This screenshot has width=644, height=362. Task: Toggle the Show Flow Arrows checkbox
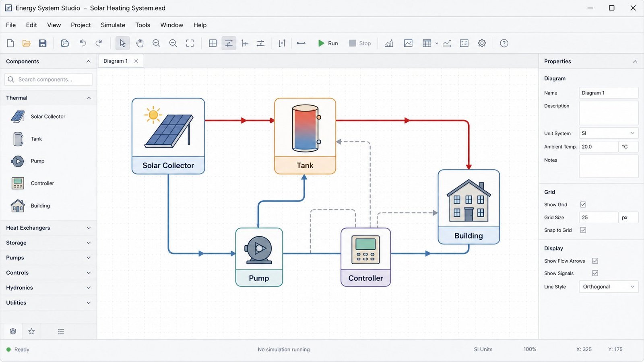point(595,261)
